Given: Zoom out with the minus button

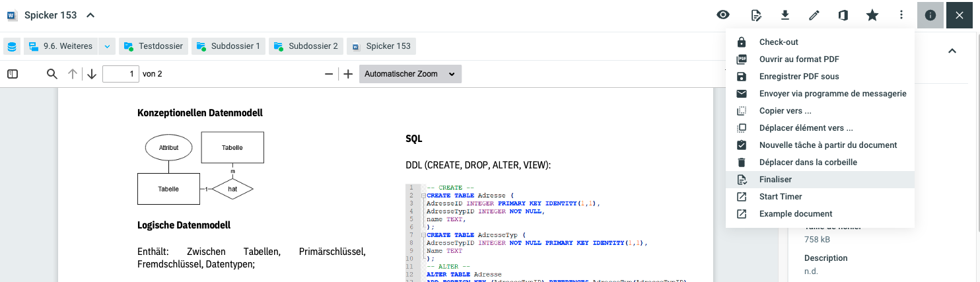Looking at the screenshot, I should (329, 74).
